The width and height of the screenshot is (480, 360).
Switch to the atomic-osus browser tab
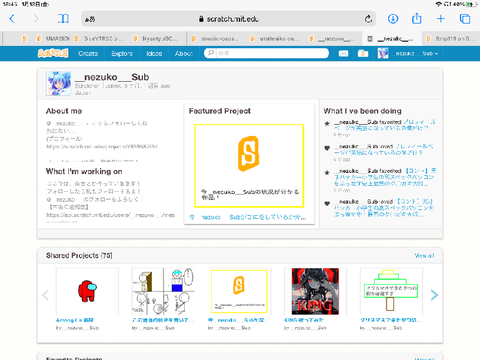click(216, 39)
